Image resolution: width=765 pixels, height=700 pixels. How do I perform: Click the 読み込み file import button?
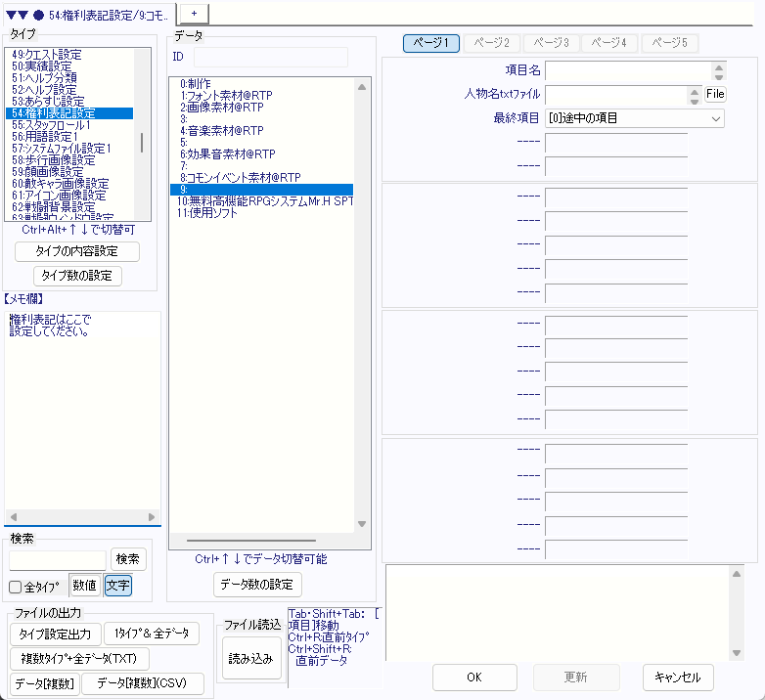(252, 659)
